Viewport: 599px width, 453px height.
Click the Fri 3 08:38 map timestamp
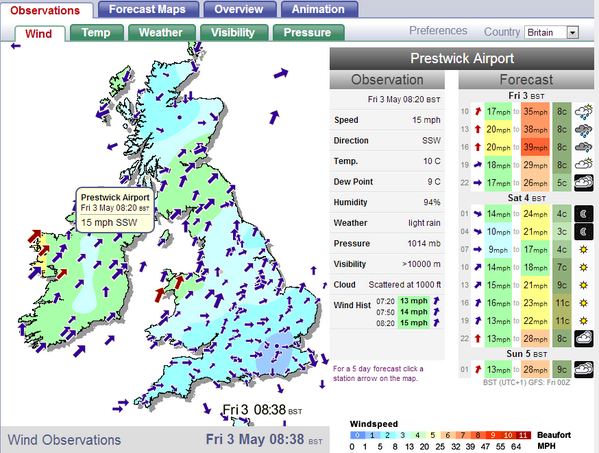point(262,410)
